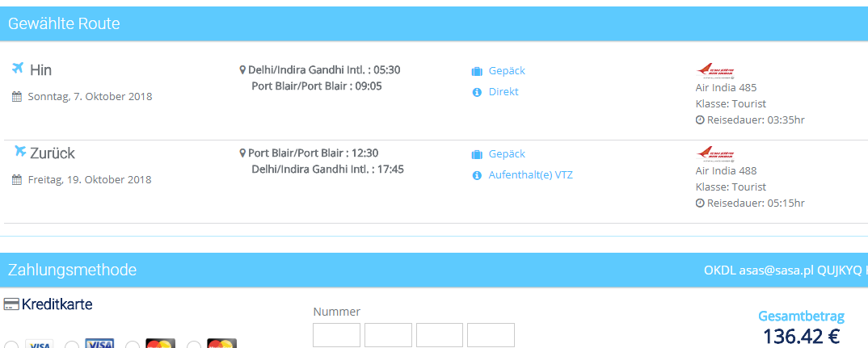Click the Air India 485 flight number
This screenshot has width=868, height=348.
pos(726,87)
